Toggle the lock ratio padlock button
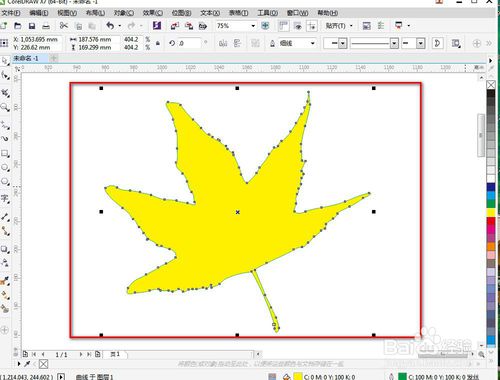This screenshot has height=380, width=500. (x=158, y=43)
